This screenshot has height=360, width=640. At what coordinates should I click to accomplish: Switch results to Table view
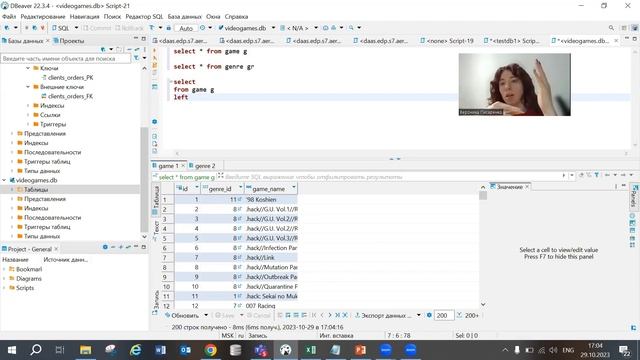pyautogui.click(x=155, y=200)
